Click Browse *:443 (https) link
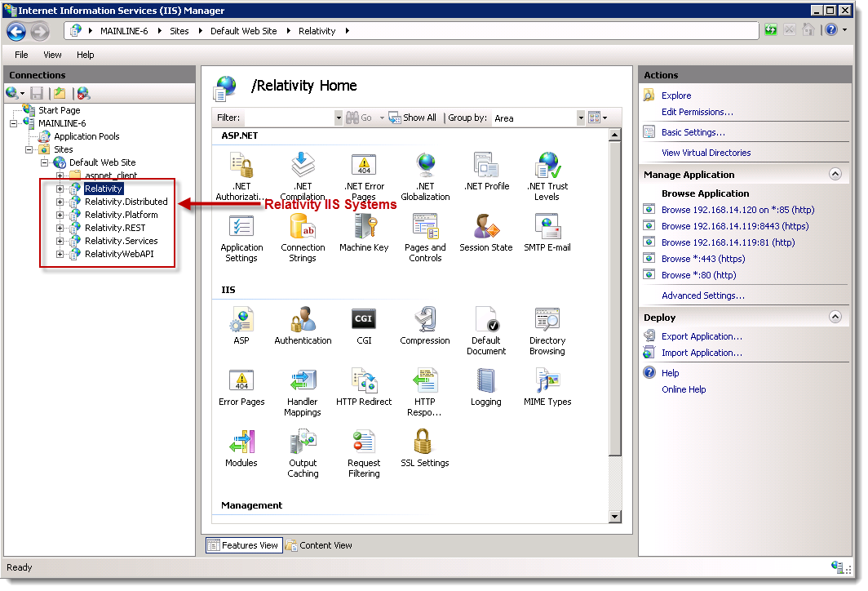 (x=702, y=259)
